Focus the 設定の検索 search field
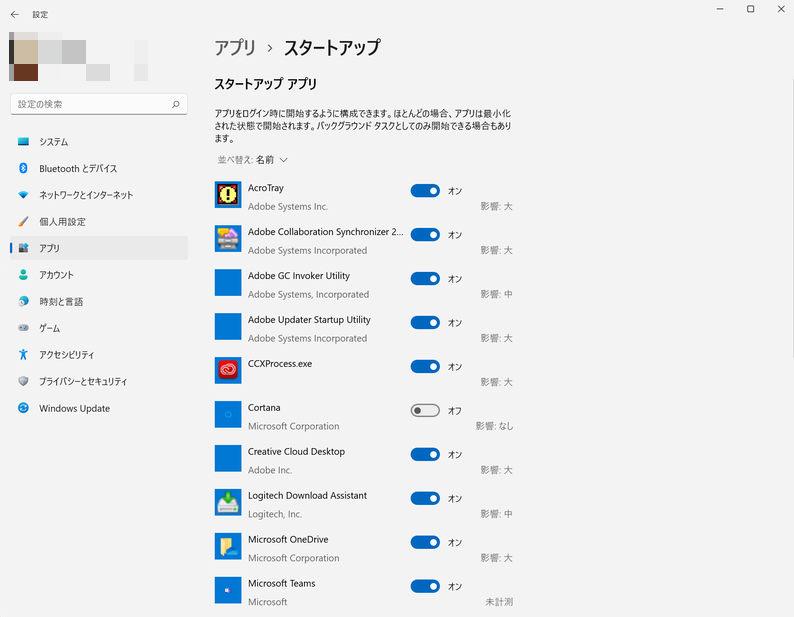This screenshot has width=794, height=617. point(99,104)
